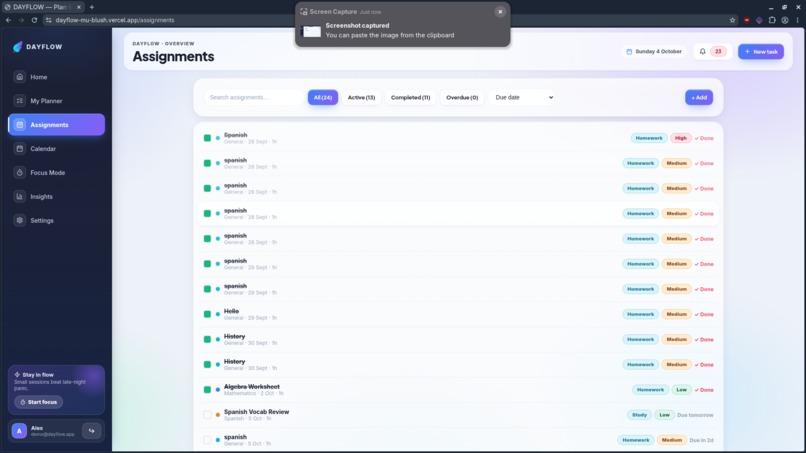This screenshot has width=806, height=453.
Task: Open the Due date sort dropdown
Action: 523,97
